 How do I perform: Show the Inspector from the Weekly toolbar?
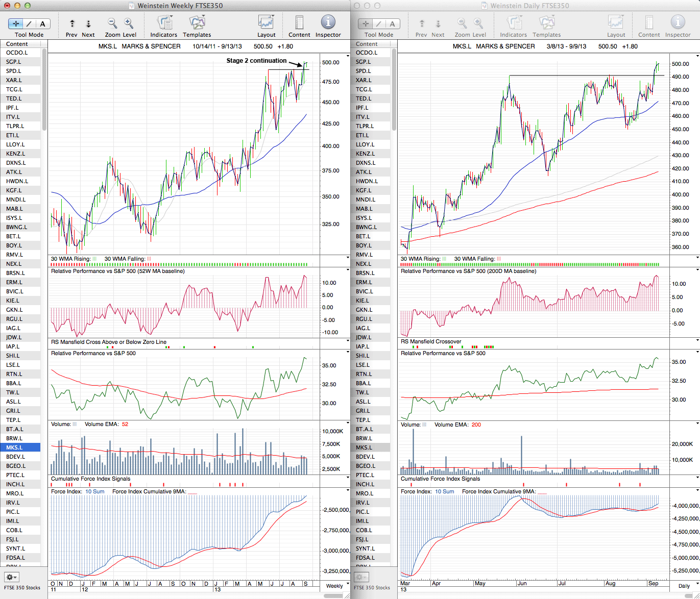[328, 23]
